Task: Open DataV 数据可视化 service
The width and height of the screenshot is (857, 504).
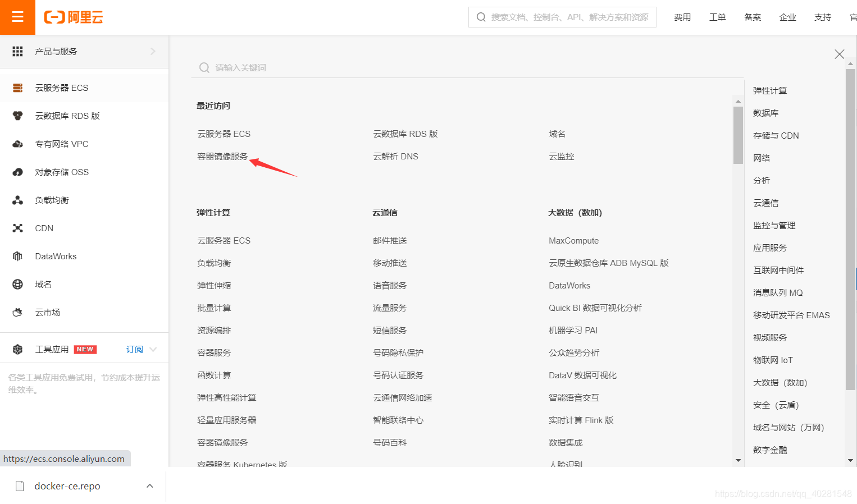Action: pos(582,375)
